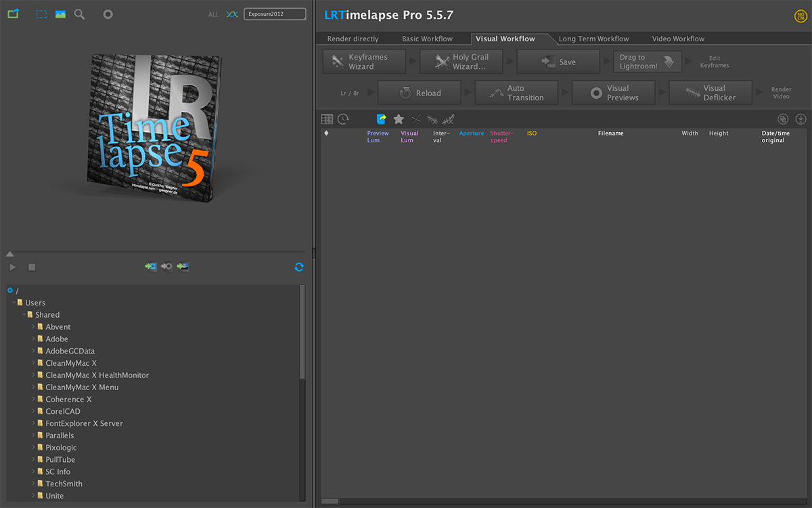The width and height of the screenshot is (812, 508).
Task: Expand the AdobeGCData folder
Action: (x=33, y=351)
